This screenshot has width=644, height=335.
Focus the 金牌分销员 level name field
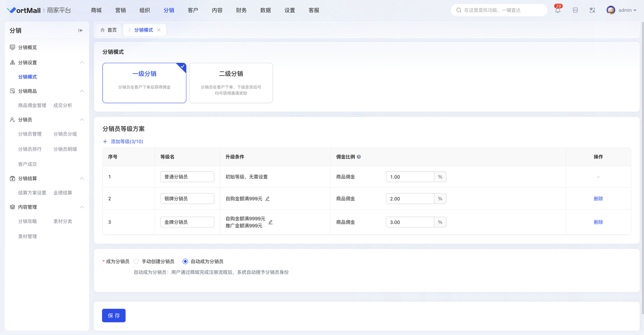[187, 222]
